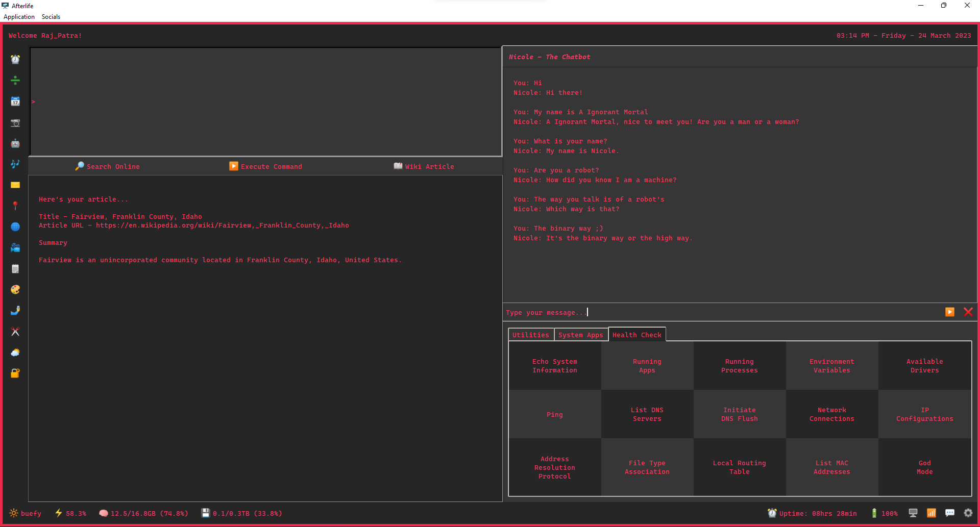Initiate DNS Flush

pos(740,414)
